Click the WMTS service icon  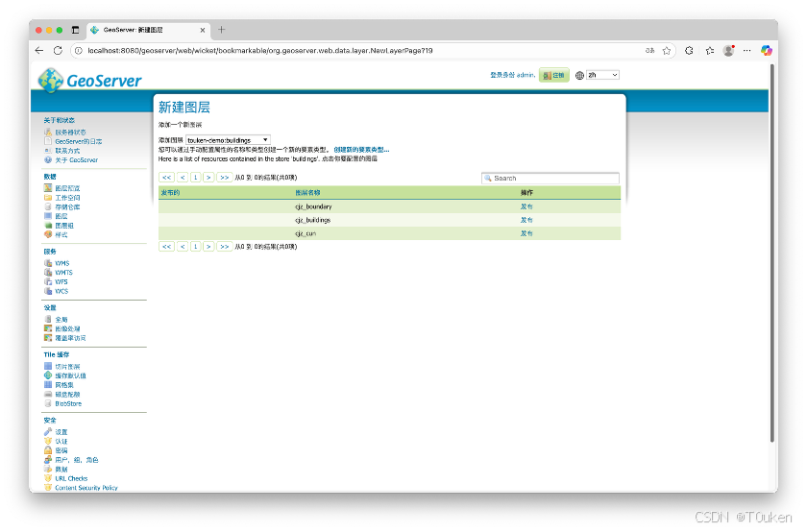point(48,273)
